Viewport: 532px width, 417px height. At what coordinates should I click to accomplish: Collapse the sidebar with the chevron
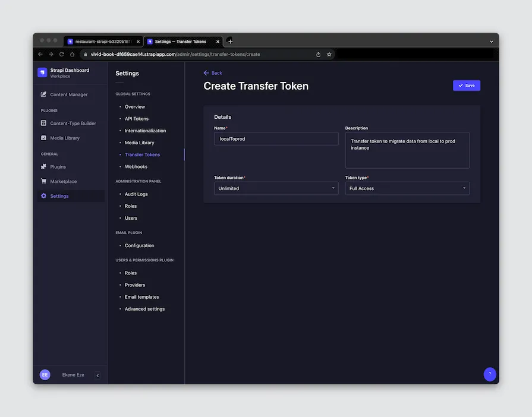tap(97, 375)
